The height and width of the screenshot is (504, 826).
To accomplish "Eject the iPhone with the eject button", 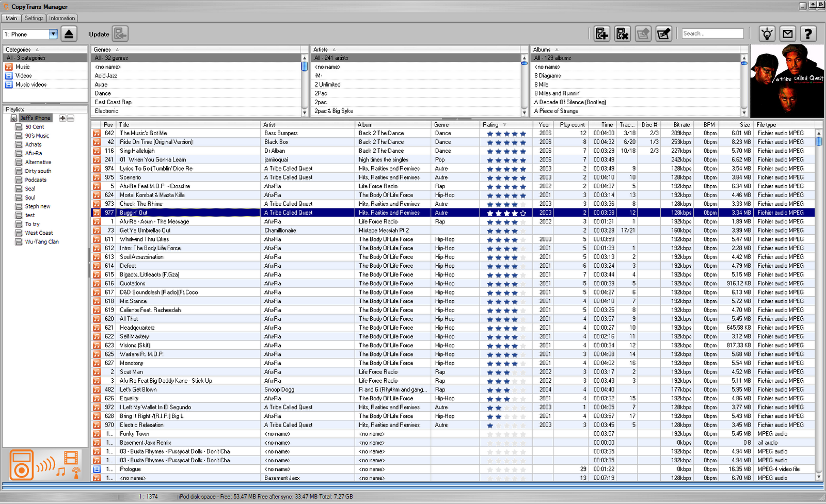I will (x=69, y=34).
